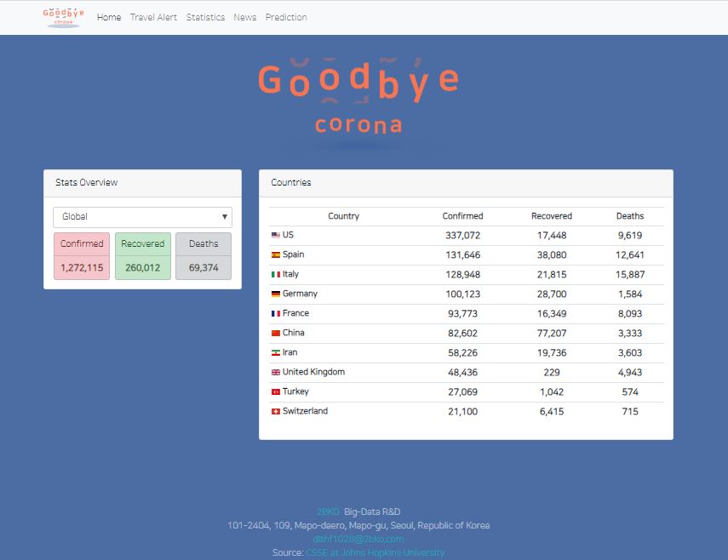
Task: Click the 2BKO company link in footer
Action: point(328,511)
